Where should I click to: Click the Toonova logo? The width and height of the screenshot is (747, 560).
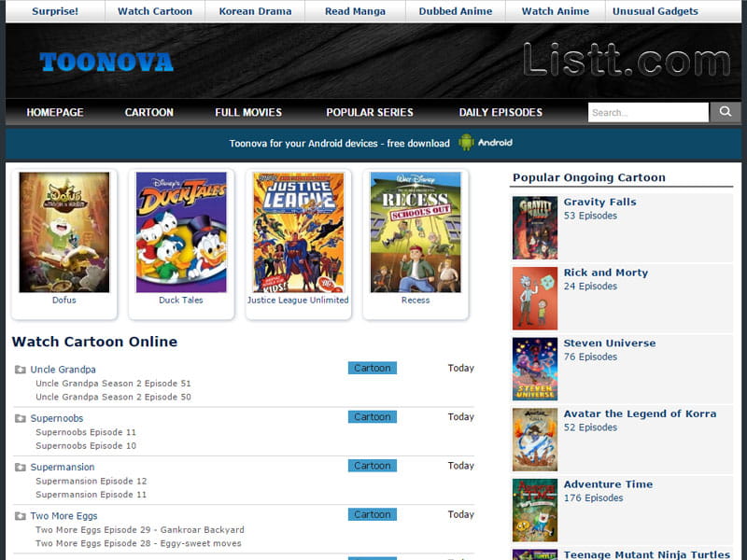(x=106, y=63)
